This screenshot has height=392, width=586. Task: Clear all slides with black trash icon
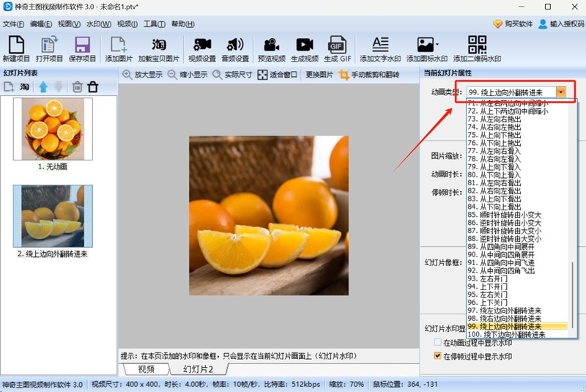pyautogui.click(x=93, y=87)
